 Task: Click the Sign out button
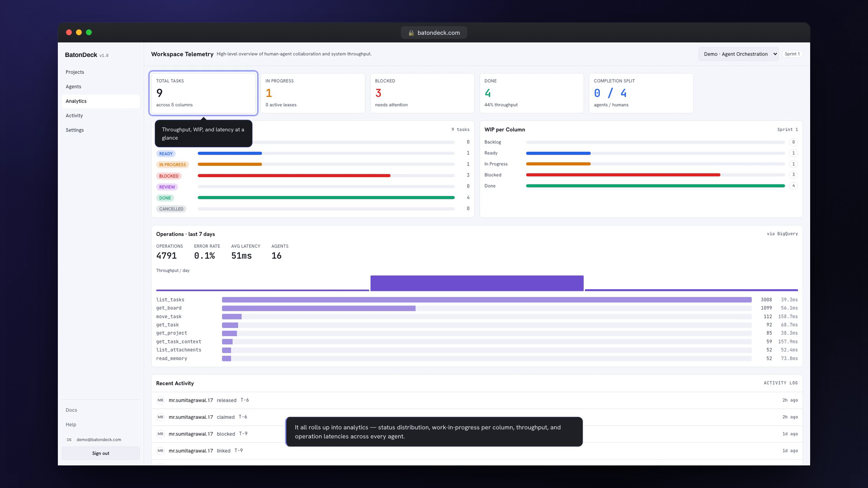pyautogui.click(x=100, y=453)
